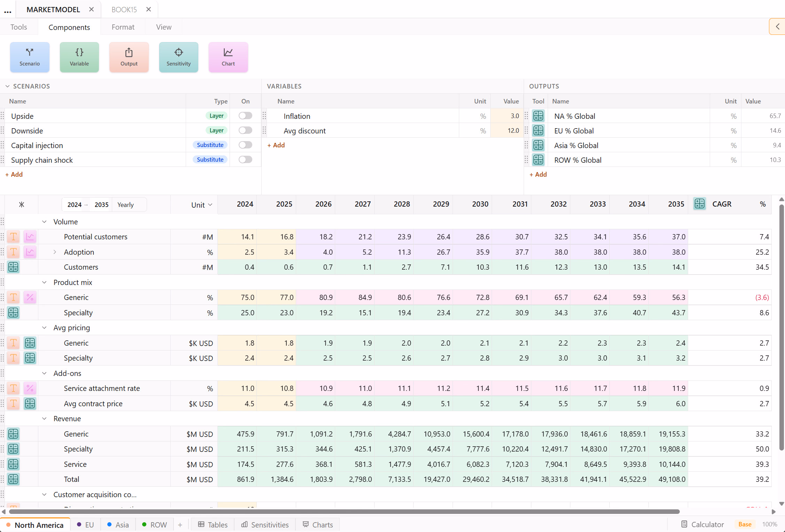
Task: Close the MARKETMODEL document tab
Action: pos(91,9)
